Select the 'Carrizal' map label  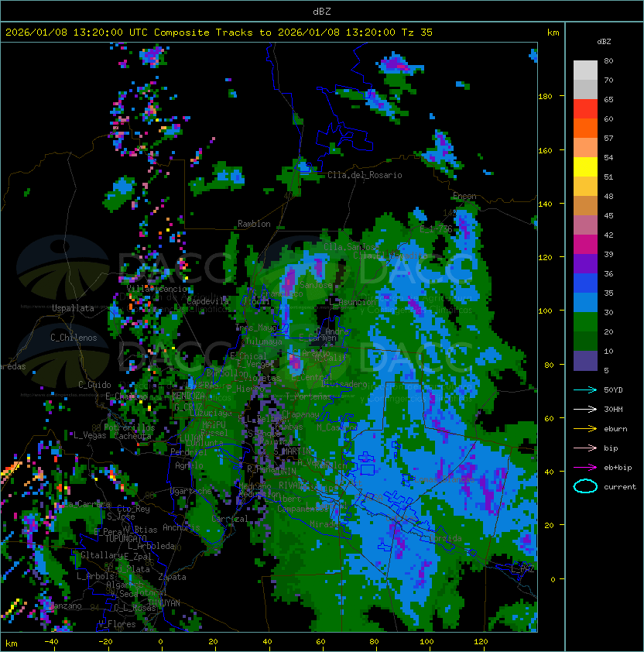pyautogui.click(x=230, y=519)
